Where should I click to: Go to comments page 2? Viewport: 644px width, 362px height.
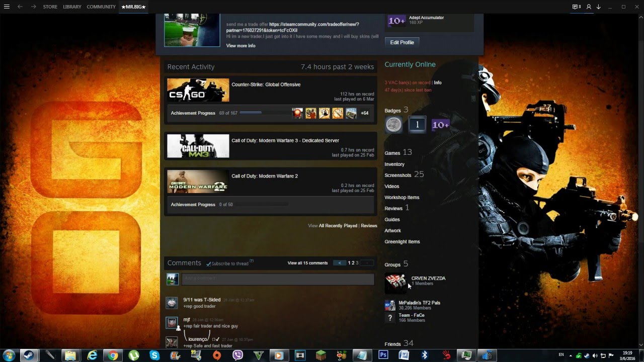click(x=353, y=263)
